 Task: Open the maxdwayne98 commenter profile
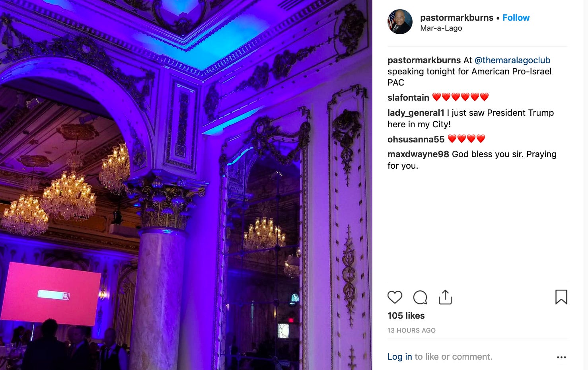click(x=418, y=154)
